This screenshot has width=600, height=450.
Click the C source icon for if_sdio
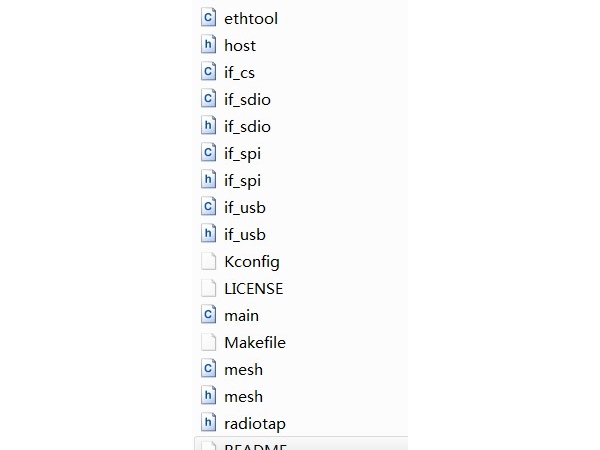tap(208, 99)
